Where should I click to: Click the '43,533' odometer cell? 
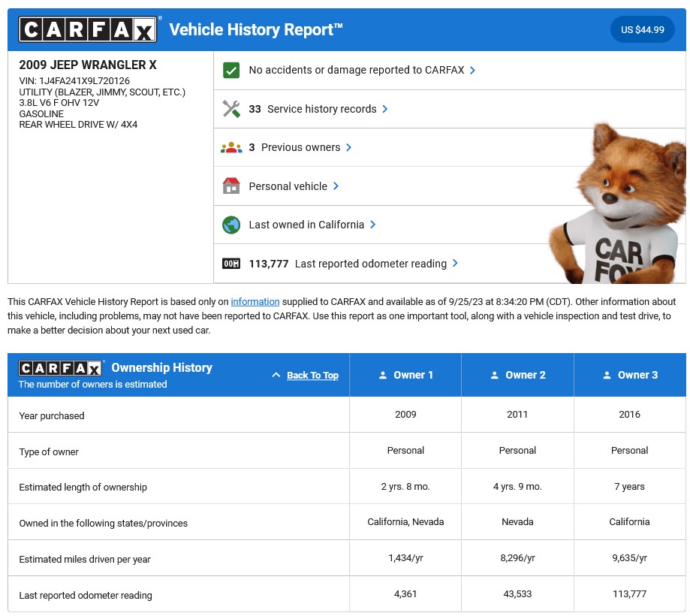tap(517, 594)
